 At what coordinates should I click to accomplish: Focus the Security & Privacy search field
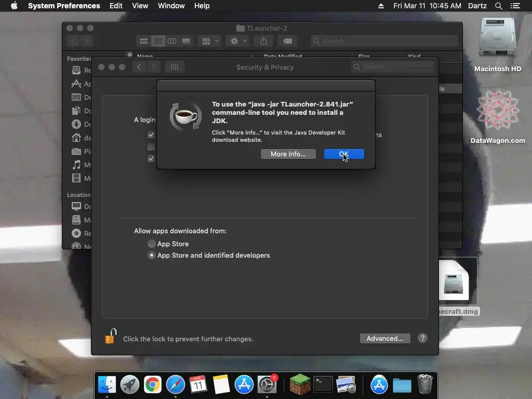coord(393,67)
